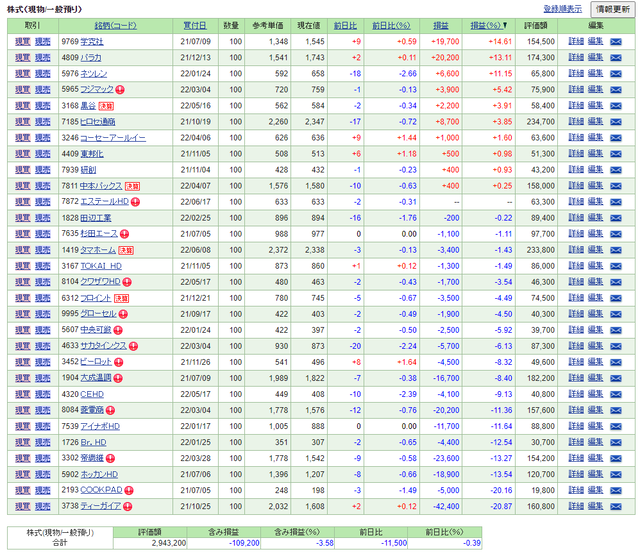
Task: Click 現買 in the 7539 アイナボHD row
Action: [x=23, y=426]
